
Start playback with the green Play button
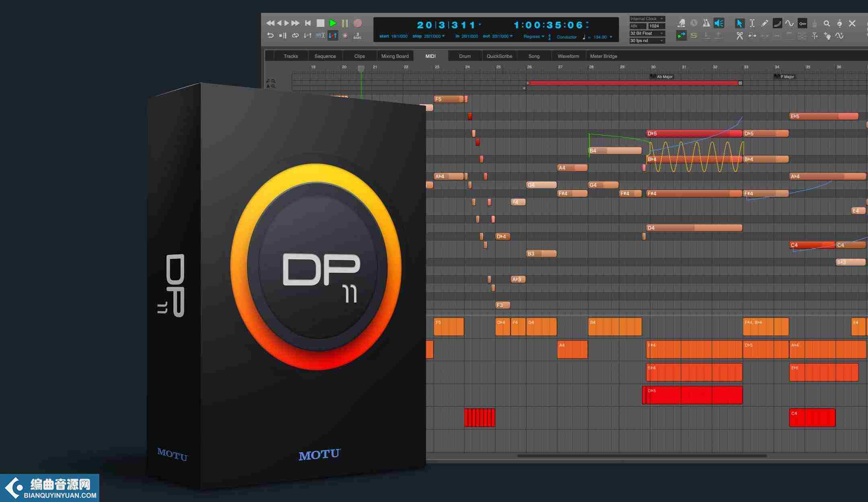[x=333, y=23]
